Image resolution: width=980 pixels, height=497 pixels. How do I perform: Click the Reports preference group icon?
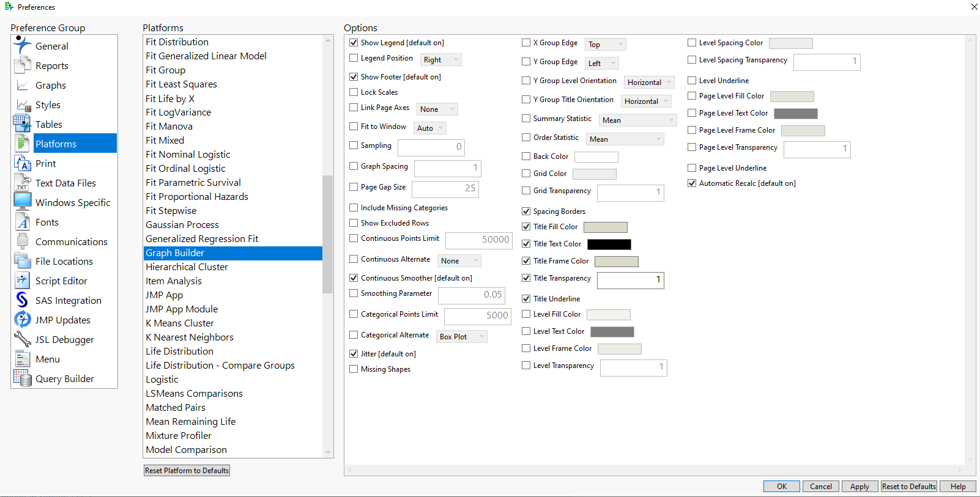pos(23,65)
